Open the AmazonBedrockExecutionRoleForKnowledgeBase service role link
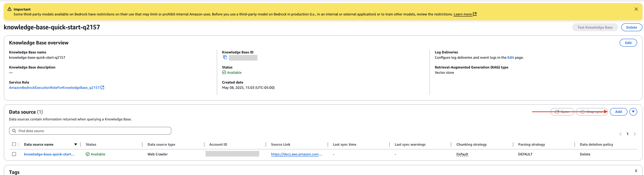This screenshot has width=644, height=175. 54,88
